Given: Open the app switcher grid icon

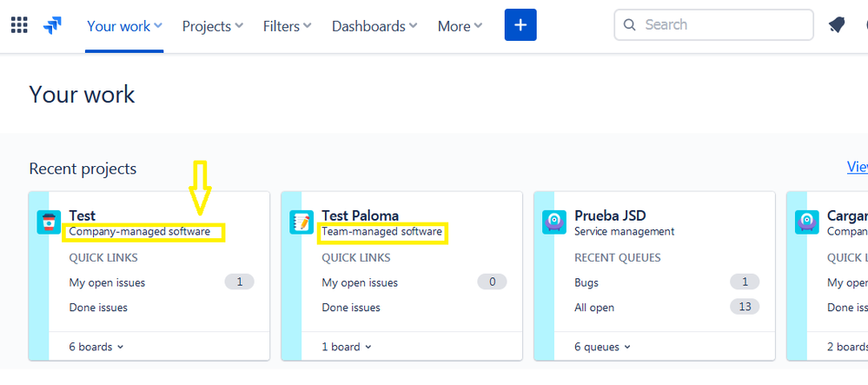Looking at the screenshot, I should click(x=19, y=25).
